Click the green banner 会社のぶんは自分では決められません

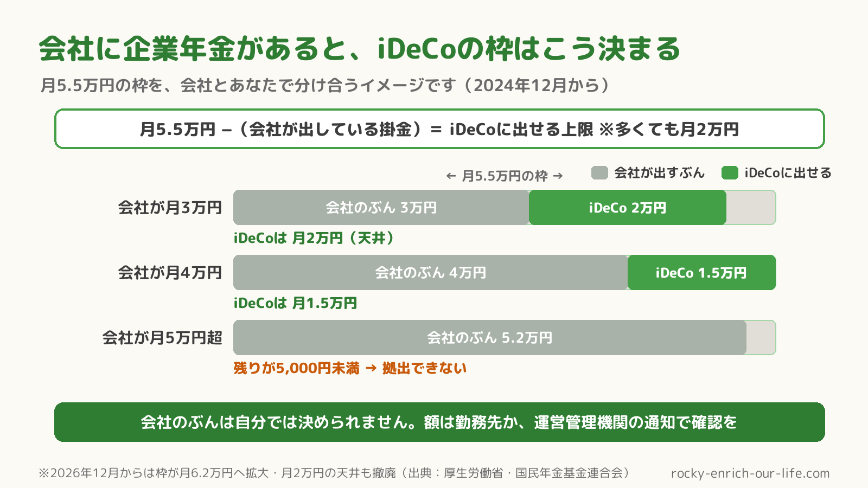[x=439, y=422]
